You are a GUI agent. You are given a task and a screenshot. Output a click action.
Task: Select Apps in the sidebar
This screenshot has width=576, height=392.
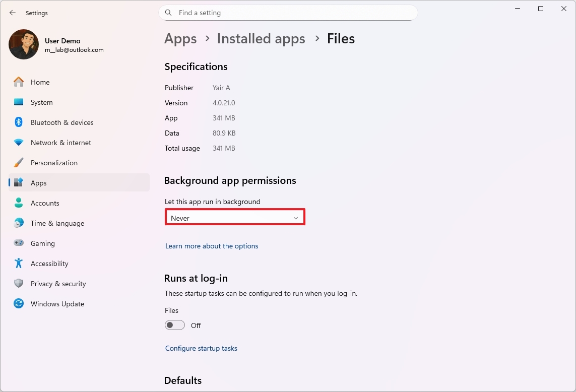click(x=40, y=182)
